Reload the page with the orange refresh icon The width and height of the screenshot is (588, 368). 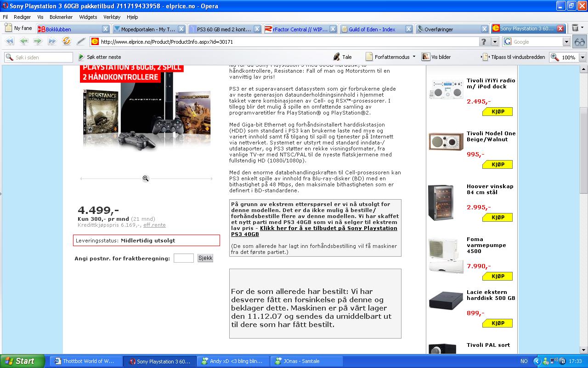click(x=66, y=41)
